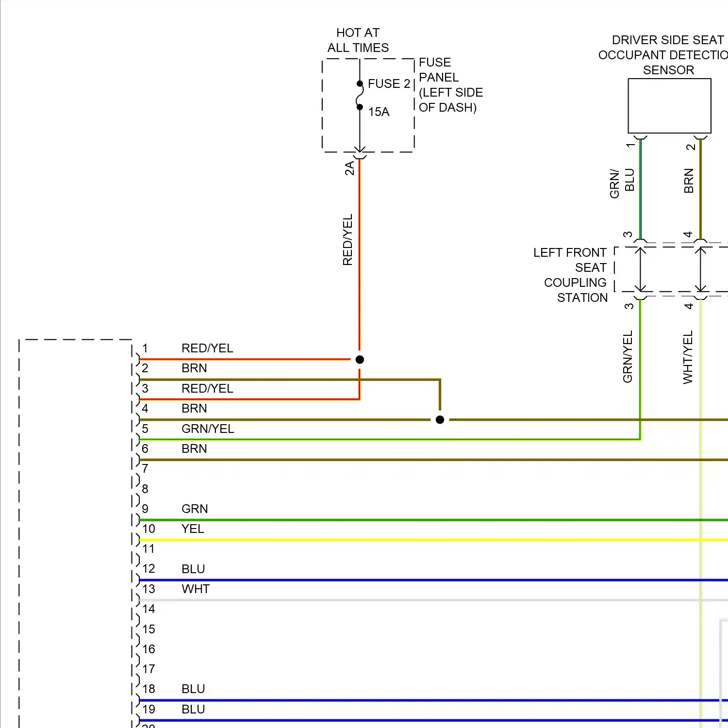Click sensor pin number 2 above BRN wire

point(690,147)
